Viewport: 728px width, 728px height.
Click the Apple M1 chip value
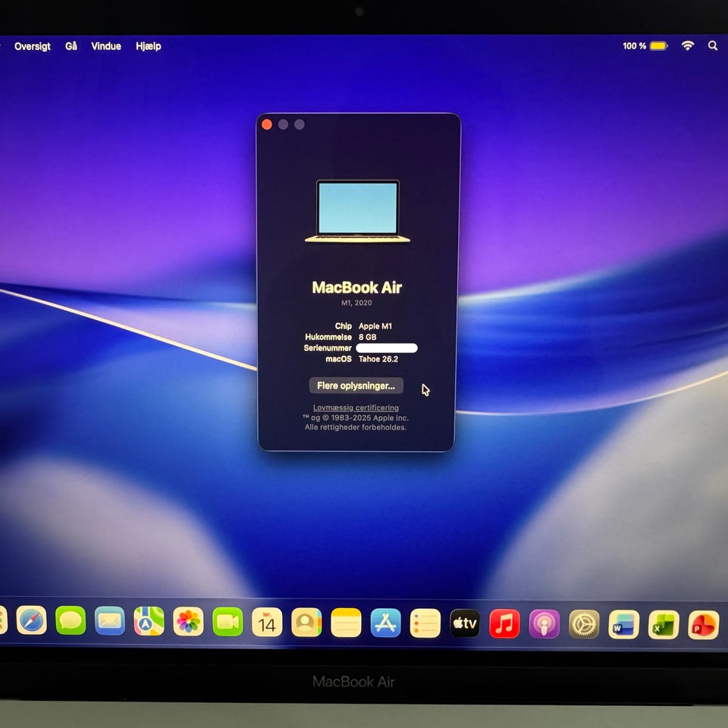click(x=375, y=326)
